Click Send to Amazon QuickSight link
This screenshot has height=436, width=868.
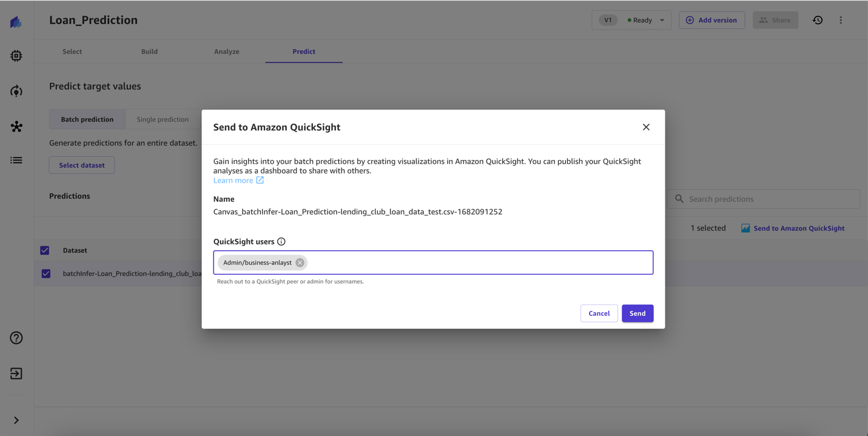(x=799, y=228)
